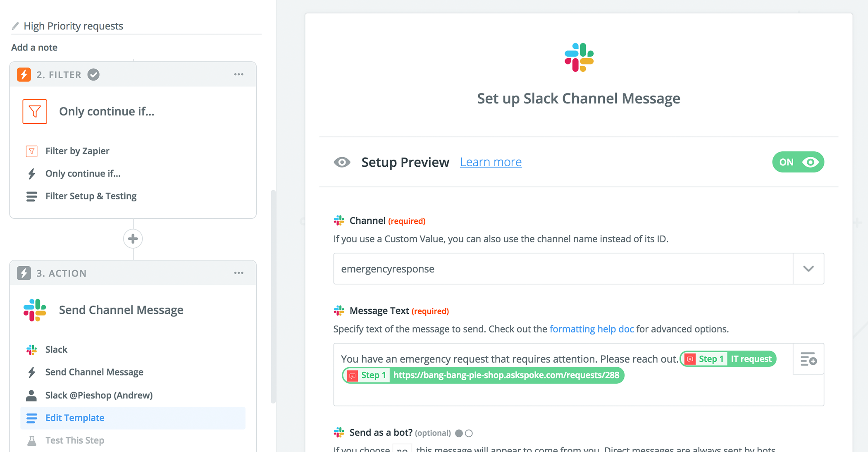Viewport: 868px width, 452px height.
Task: Edit the zap name with pencil icon
Action: point(16,26)
